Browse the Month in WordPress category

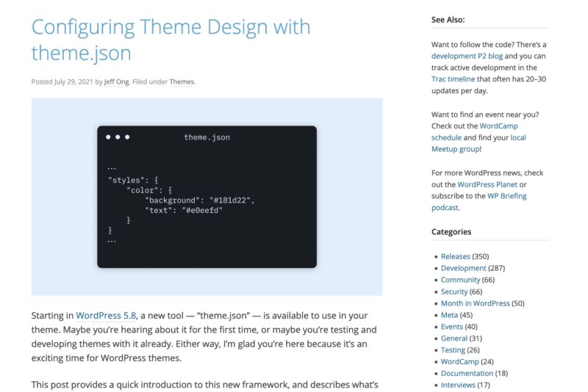pyautogui.click(x=475, y=303)
